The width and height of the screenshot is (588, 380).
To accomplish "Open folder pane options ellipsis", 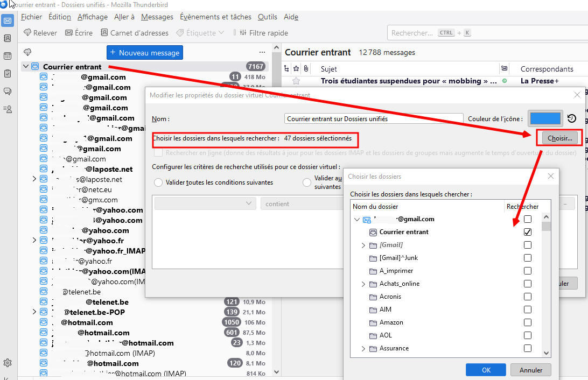I will 262,52.
